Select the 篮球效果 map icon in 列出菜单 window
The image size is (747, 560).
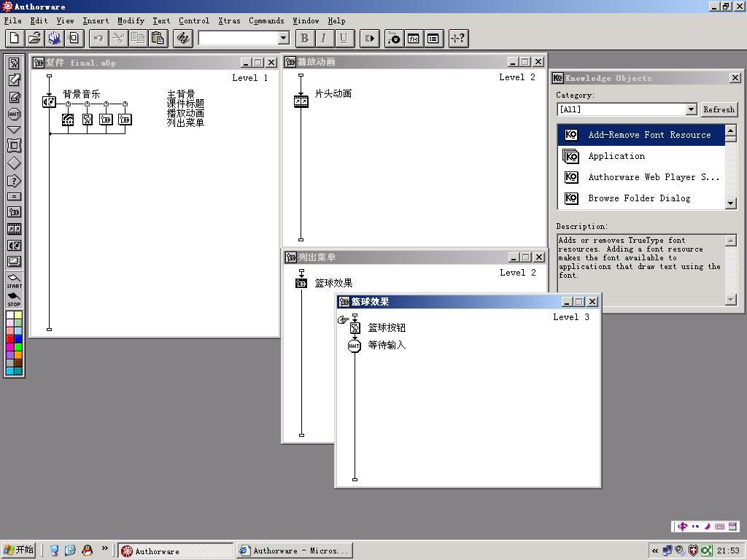tap(301, 284)
